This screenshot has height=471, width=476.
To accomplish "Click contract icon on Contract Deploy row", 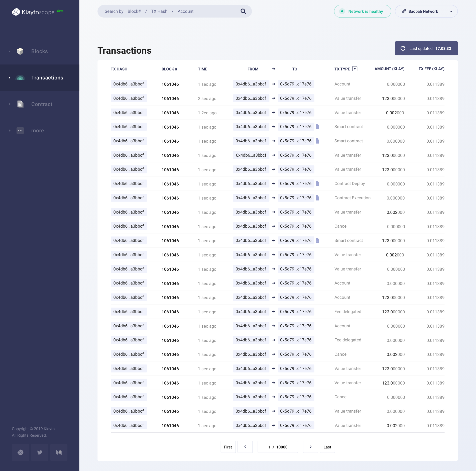I will pos(317,184).
